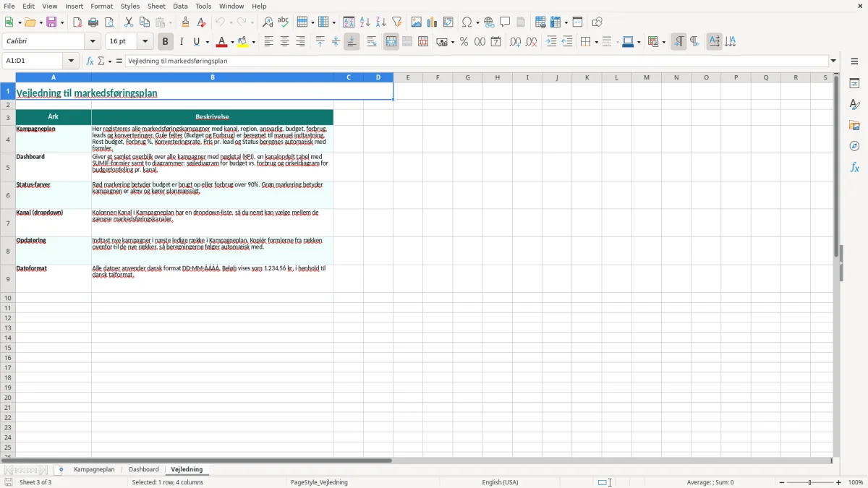The image size is (868, 488).
Task: Open the sidebar Navigator
Action: pyautogui.click(x=854, y=146)
